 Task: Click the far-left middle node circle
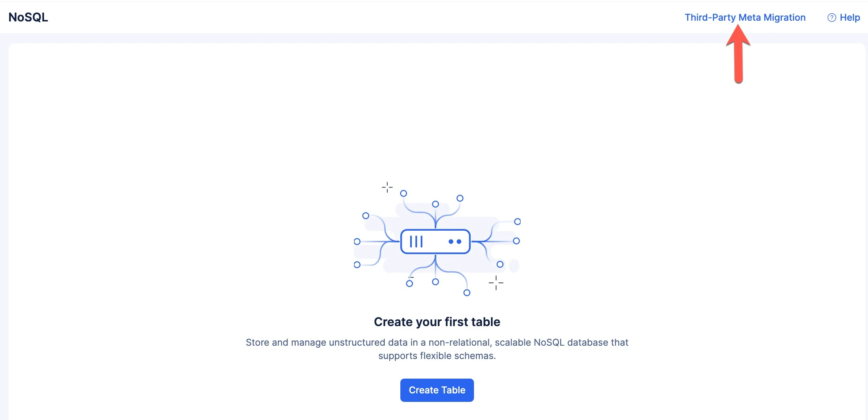[x=357, y=241]
